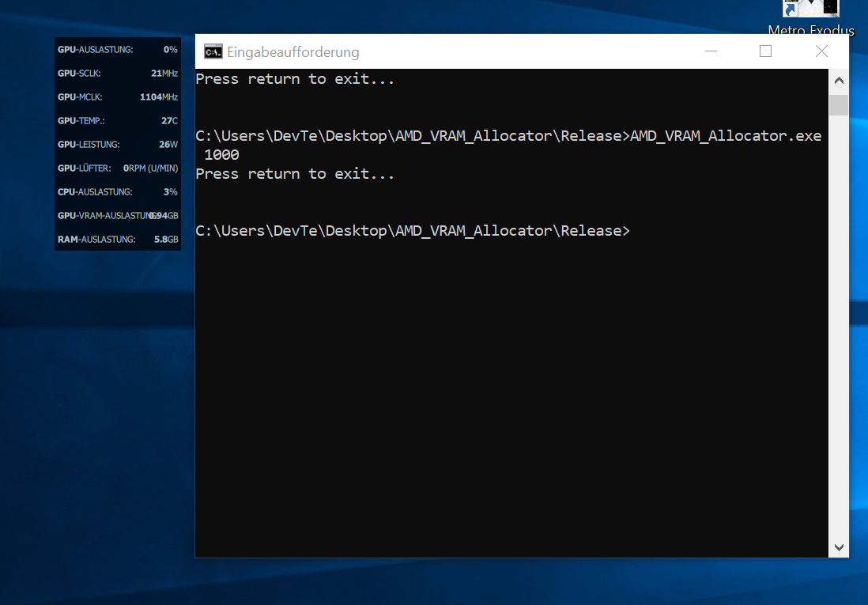Viewport: 868px width, 605px height.
Task: Minimize the Eingabeaufforderung window
Action: (x=711, y=51)
